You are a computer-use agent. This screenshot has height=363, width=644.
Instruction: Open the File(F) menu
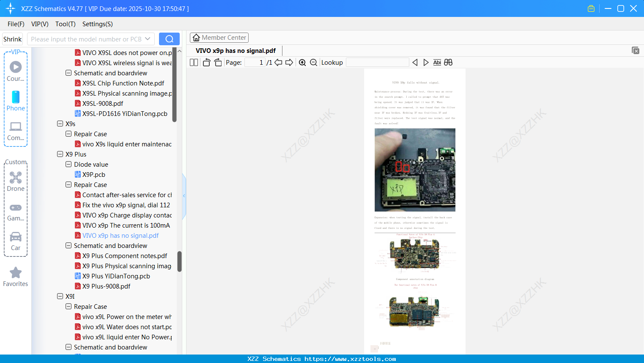(16, 24)
